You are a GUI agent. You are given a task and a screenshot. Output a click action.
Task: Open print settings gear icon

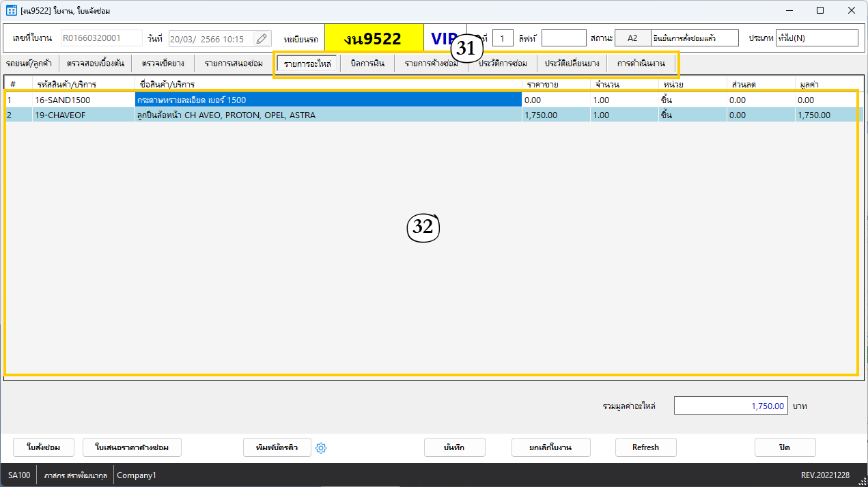[322, 448]
